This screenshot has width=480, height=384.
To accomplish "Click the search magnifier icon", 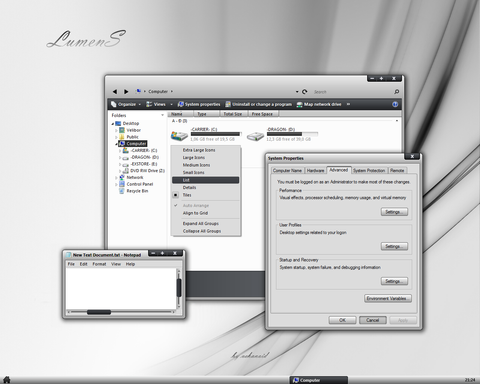I will pos(396,92).
